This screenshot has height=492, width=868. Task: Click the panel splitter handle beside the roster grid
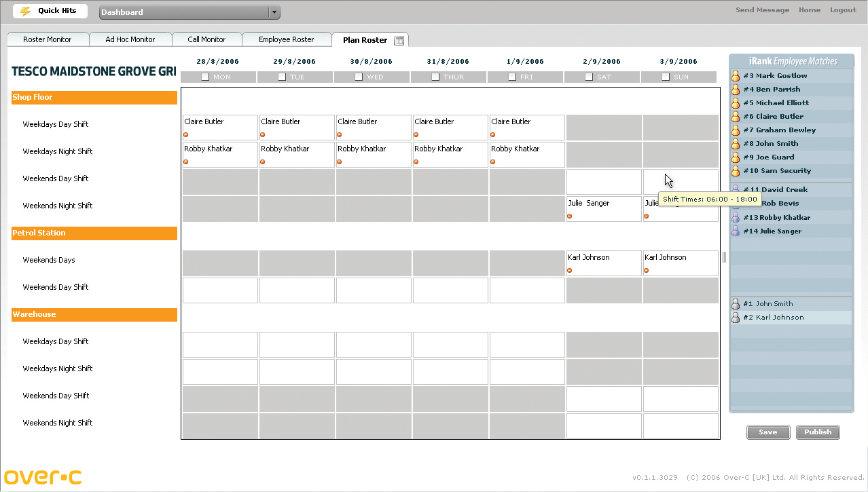point(724,257)
